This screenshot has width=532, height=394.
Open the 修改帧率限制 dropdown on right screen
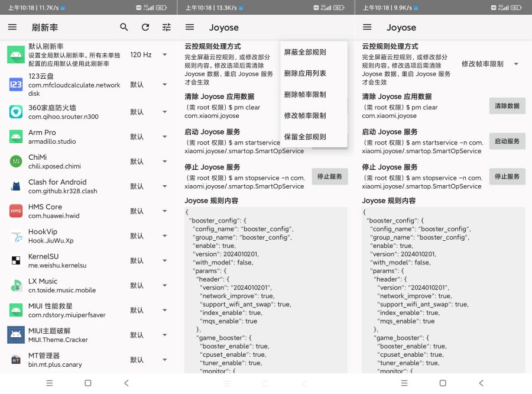click(x=490, y=64)
